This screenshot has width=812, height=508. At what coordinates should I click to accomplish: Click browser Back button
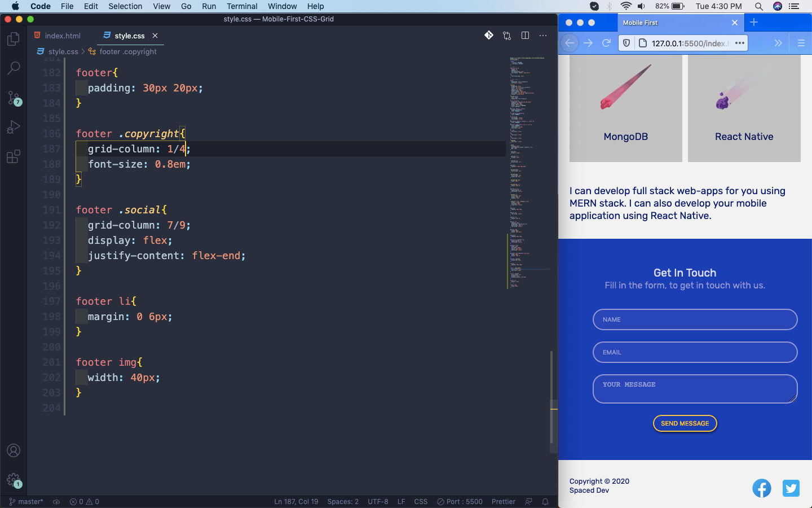tap(570, 43)
